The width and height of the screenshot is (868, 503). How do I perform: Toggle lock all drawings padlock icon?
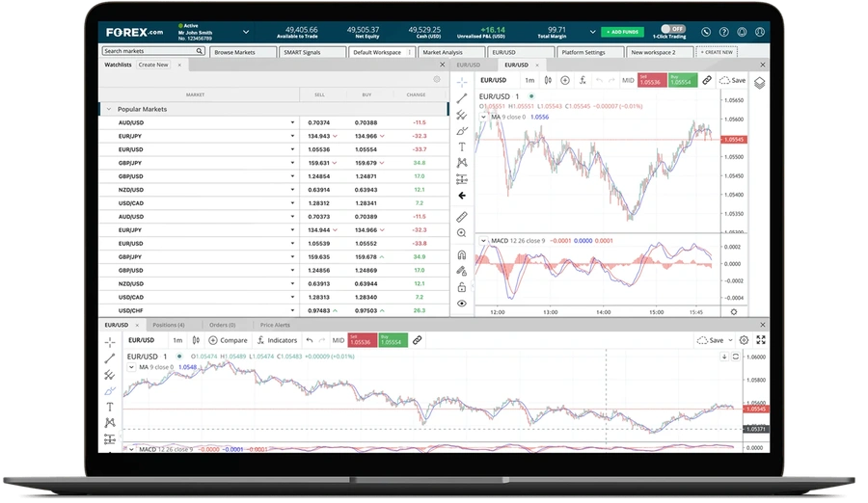point(462,287)
